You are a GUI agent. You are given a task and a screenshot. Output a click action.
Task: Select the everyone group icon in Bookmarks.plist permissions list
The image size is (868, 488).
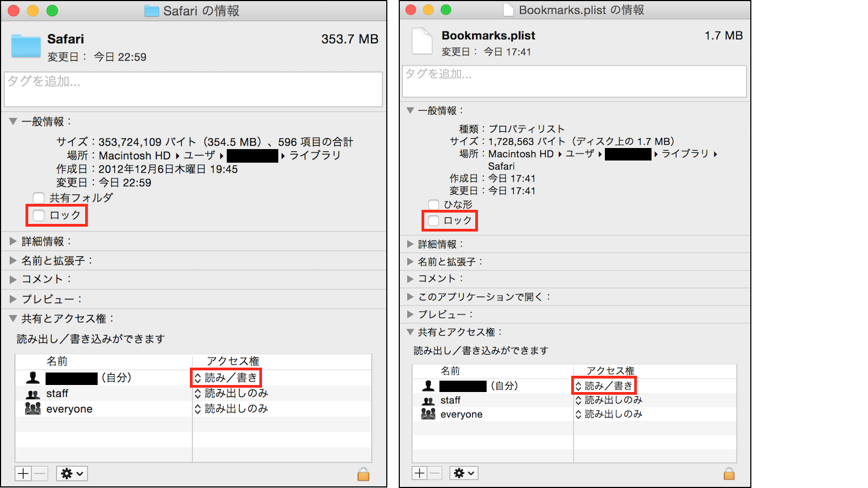tap(429, 414)
